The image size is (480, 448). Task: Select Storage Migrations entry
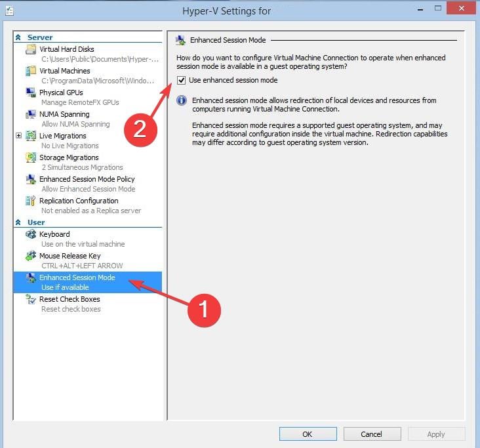tap(69, 157)
